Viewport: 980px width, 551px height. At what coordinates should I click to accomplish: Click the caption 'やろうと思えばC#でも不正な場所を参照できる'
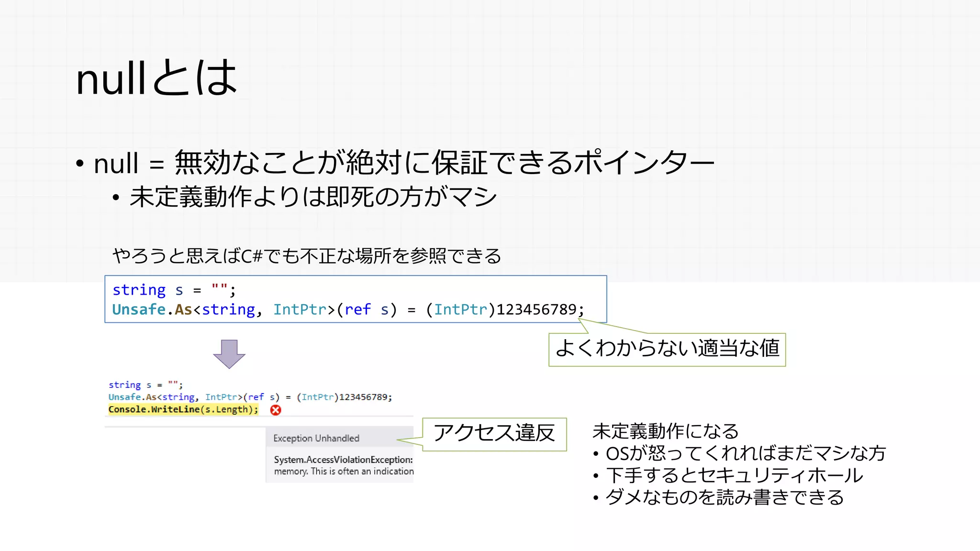[x=307, y=256]
